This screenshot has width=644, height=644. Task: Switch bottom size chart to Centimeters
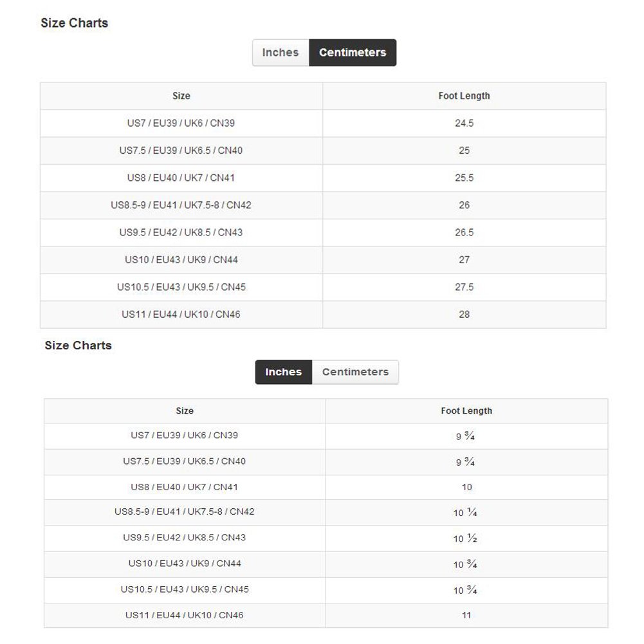tap(355, 372)
